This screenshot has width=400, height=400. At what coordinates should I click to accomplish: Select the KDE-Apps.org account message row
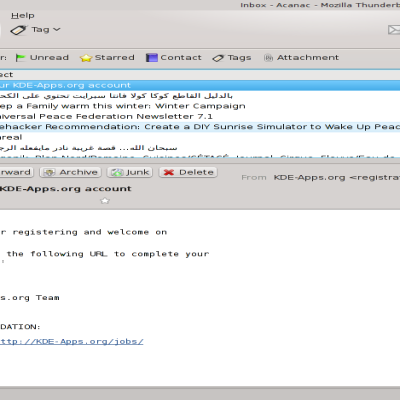click(200, 85)
